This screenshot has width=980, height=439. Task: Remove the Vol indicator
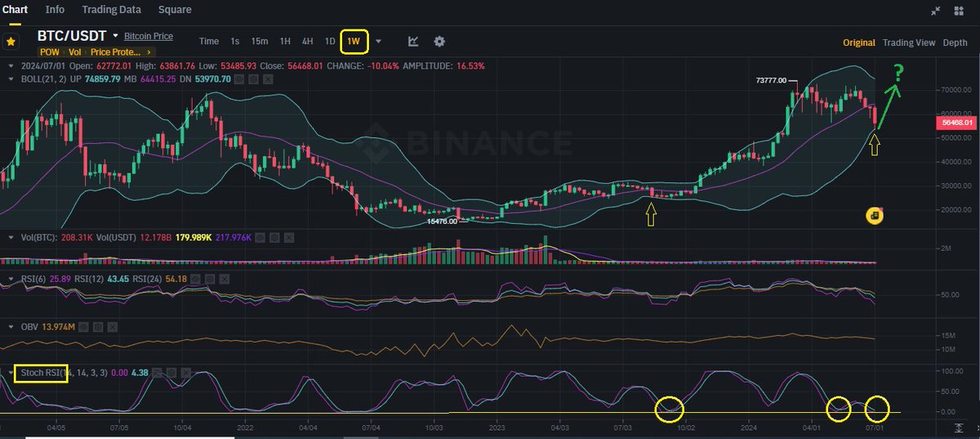[x=288, y=238]
